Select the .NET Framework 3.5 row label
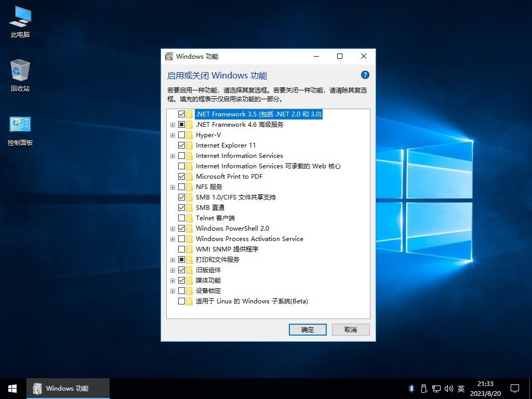The width and height of the screenshot is (532, 399). click(259, 114)
